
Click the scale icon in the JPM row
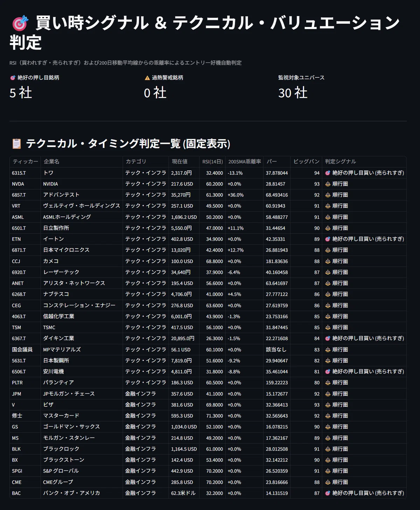coord(328,394)
